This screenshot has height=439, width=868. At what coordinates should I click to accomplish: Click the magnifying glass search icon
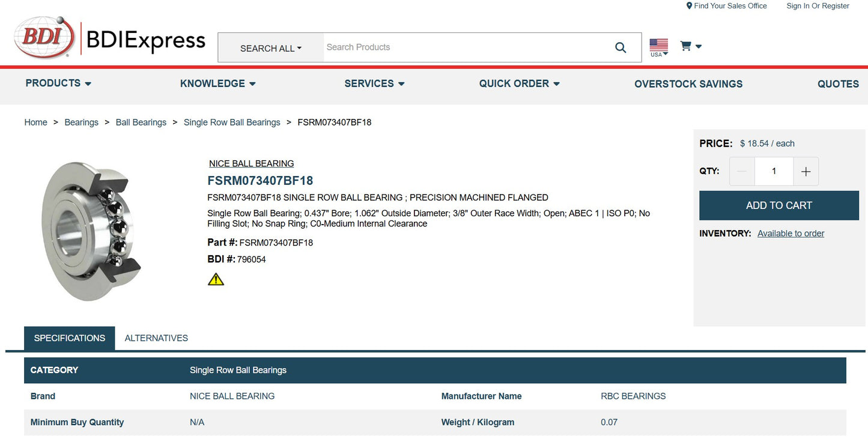coord(621,47)
